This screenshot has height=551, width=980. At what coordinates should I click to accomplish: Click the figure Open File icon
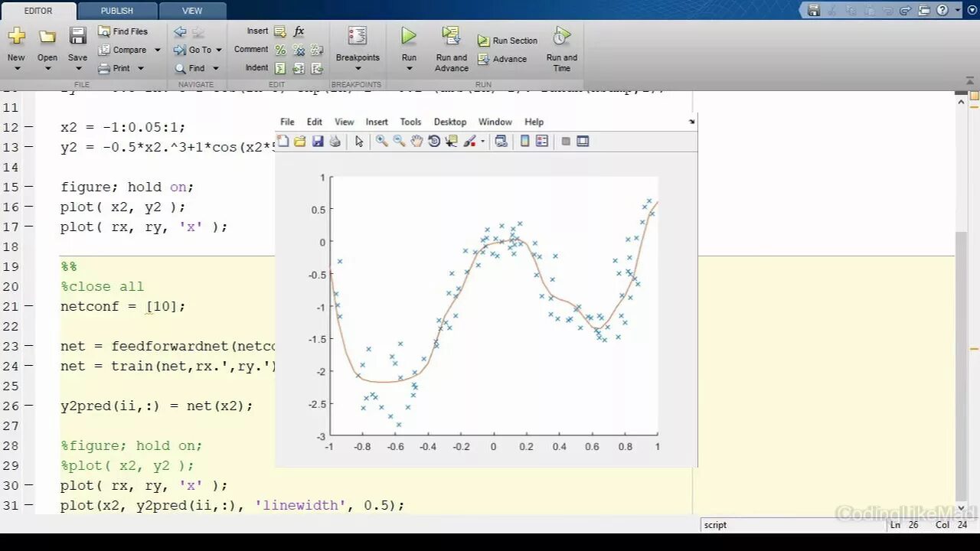(x=300, y=141)
